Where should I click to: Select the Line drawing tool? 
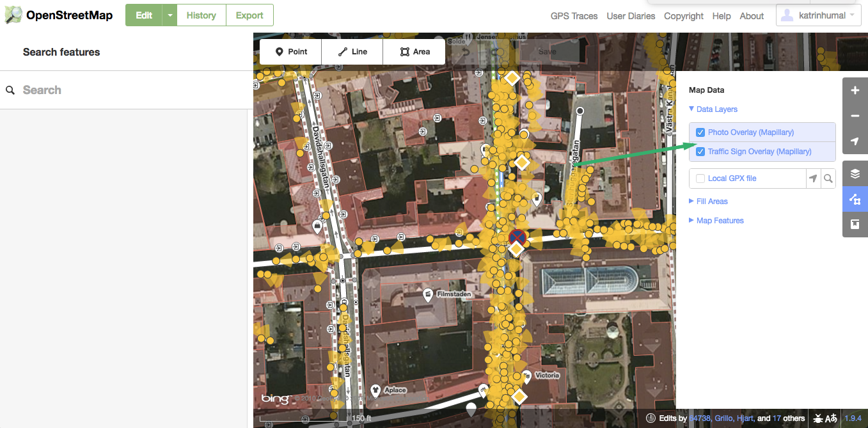pyautogui.click(x=352, y=51)
